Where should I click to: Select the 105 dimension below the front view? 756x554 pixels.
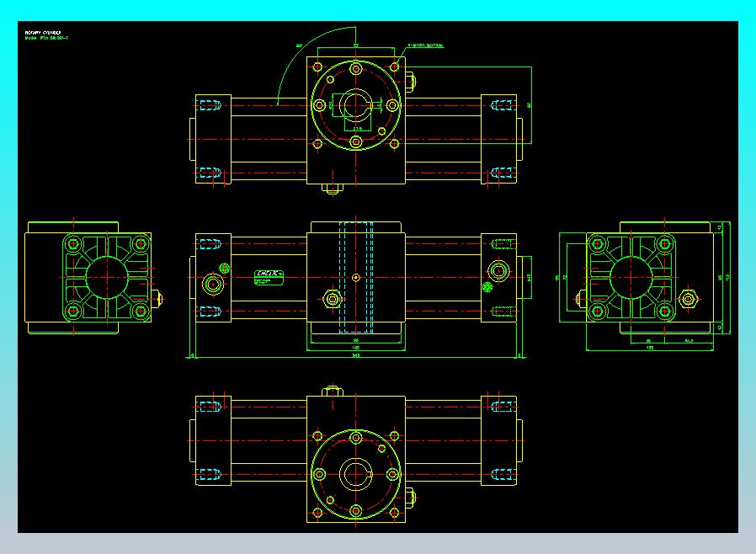[356, 348]
